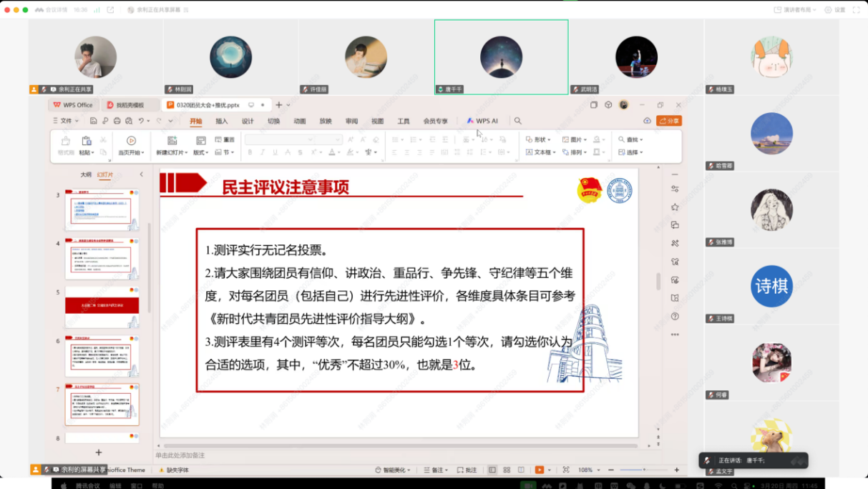Screen dimensions: 868x489
Task: Click the slideshow play button in status bar
Action: point(540,470)
